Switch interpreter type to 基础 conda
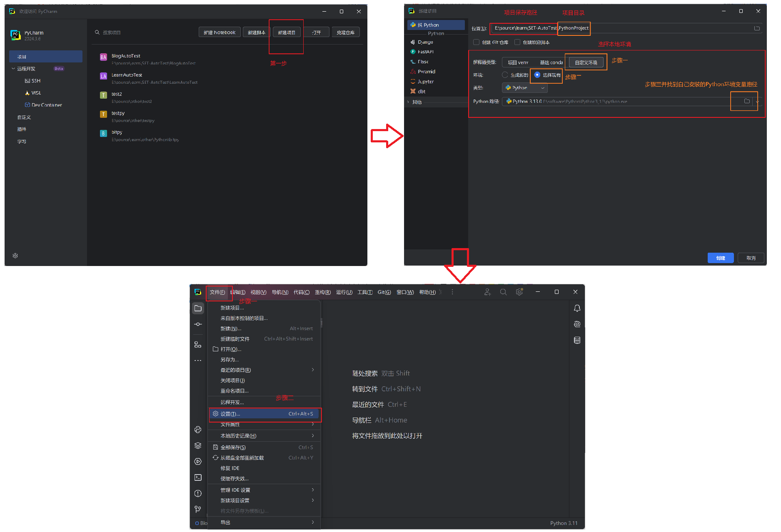 [x=551, y=62]
